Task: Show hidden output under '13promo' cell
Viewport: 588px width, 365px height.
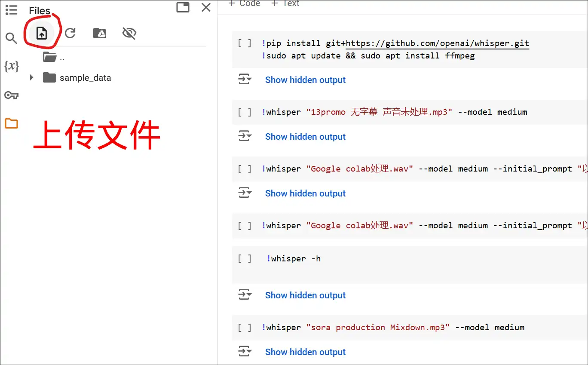Action: [x=305, y=137]
